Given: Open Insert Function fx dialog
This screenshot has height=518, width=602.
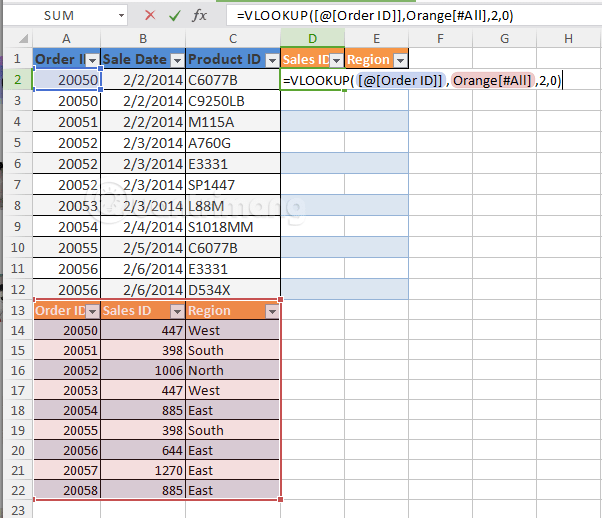Looking at the screenshot, I should point(199,15).
